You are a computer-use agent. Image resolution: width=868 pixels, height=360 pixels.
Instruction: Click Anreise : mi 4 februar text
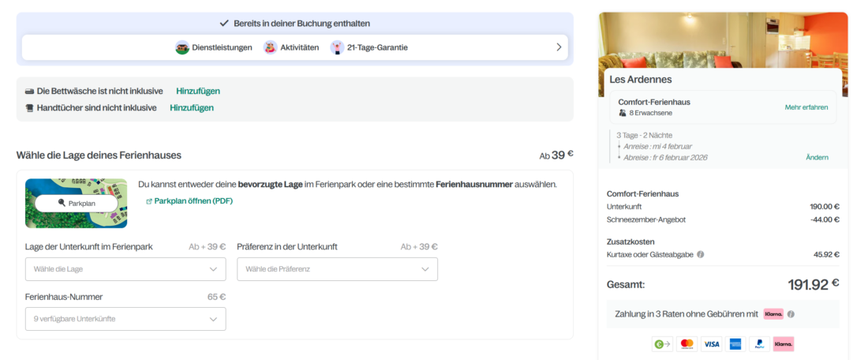coord(659,146)
